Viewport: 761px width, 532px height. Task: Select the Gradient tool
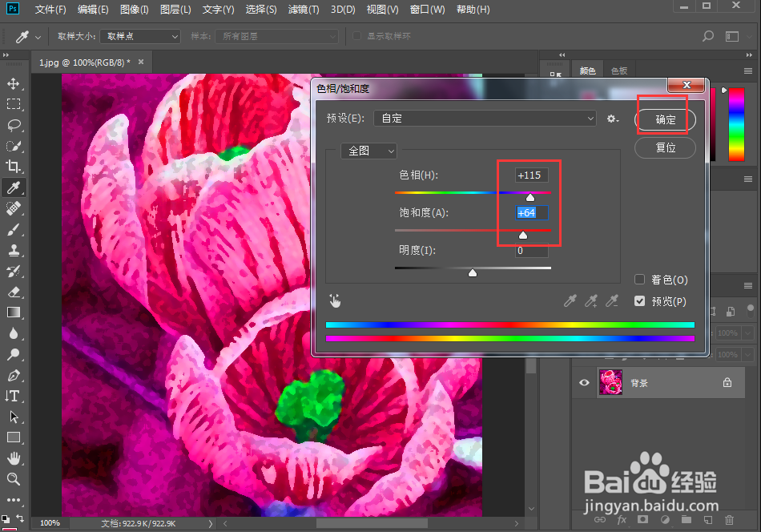click(13, 312)
